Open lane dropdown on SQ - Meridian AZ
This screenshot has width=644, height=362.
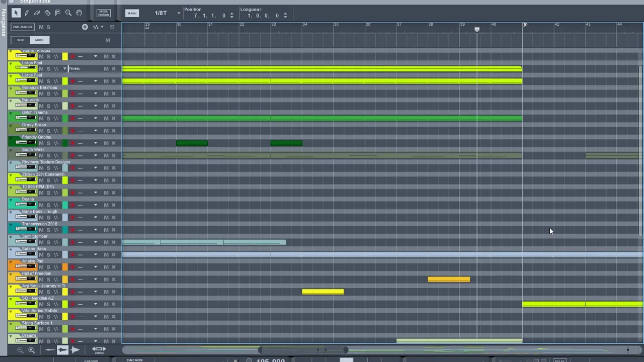(x=96, y=304)
